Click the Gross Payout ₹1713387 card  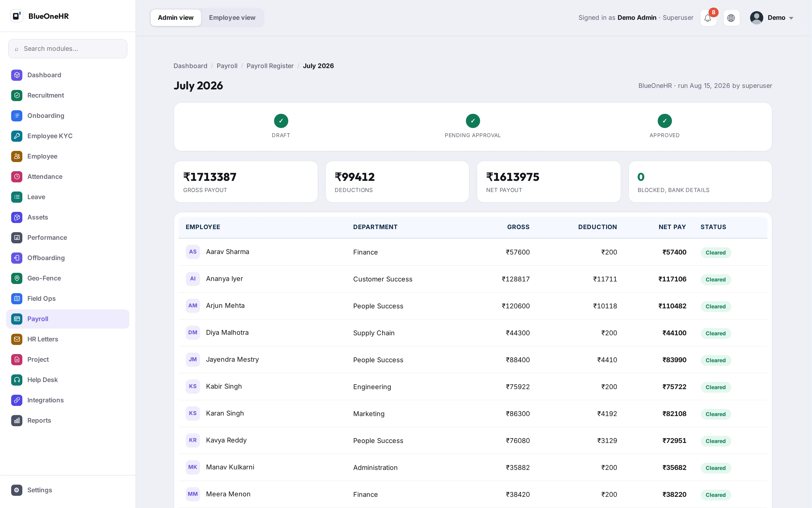tap(246, 182)
